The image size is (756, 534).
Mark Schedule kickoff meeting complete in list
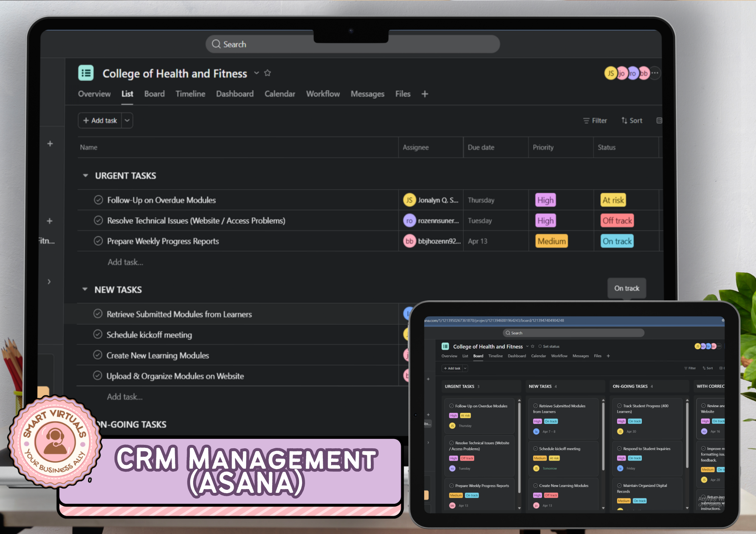point(98,334)
